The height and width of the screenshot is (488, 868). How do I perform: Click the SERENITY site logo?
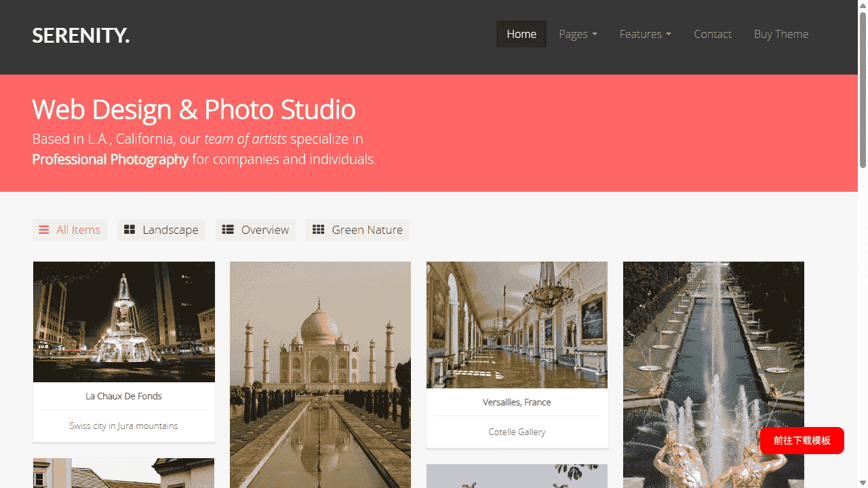pos(81,35)
